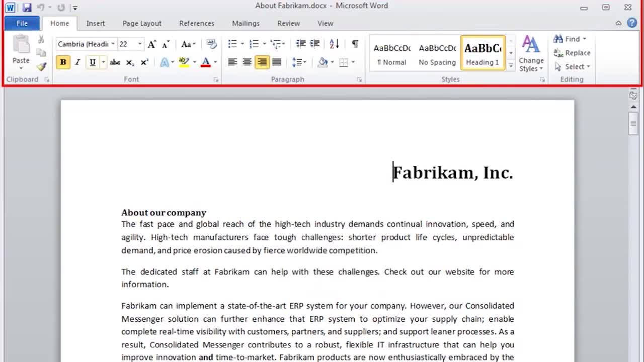The width and height of the screenshot is (644, 362).
Task: Toggle Show/Hide paragraph marks
Action: (x=355, y=44)
